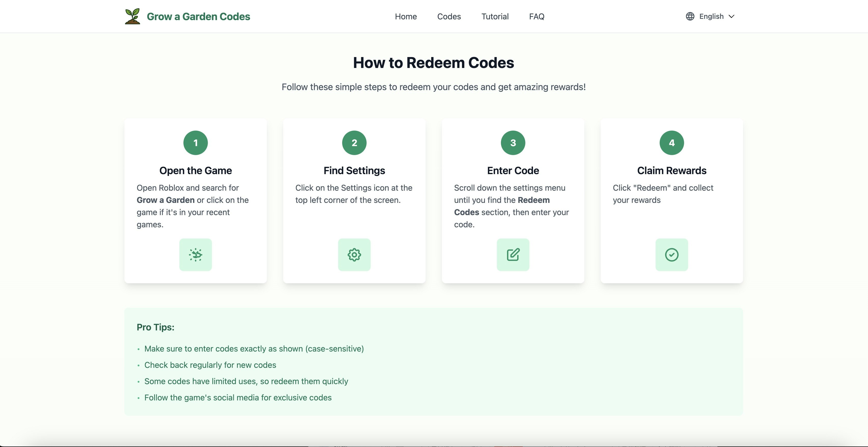
Task: Click the Open the Game card heading
Action: click(195, 171)
